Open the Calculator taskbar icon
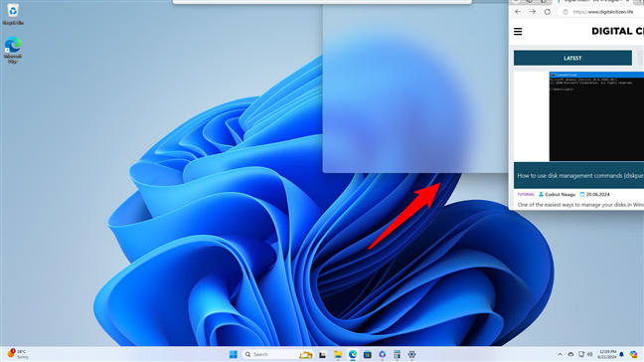The image size is (644, 362). tap(397, 354)
